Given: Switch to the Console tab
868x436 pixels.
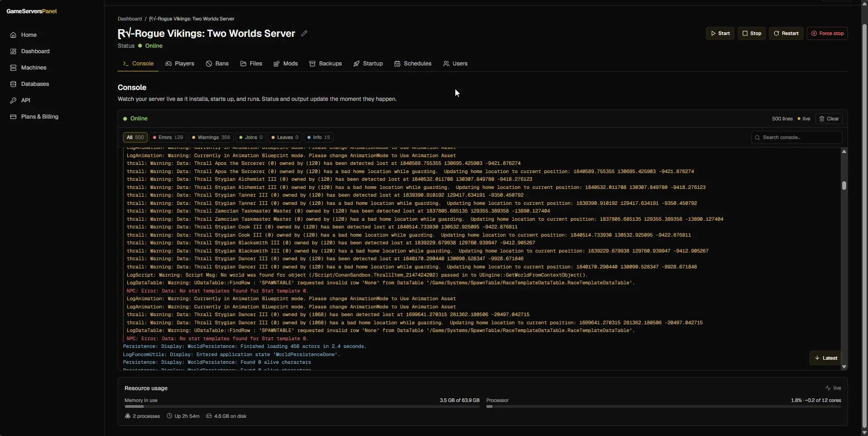Looking at the screenshot, I should click(138, 64).
